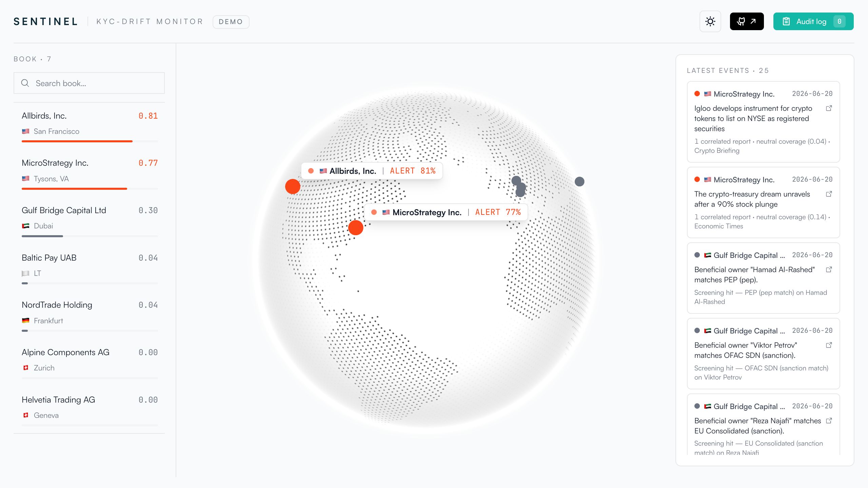This screenshot has width=868, height=488.
Task: Click the SENTINEL logo text
Action: (x=46, y=22)
